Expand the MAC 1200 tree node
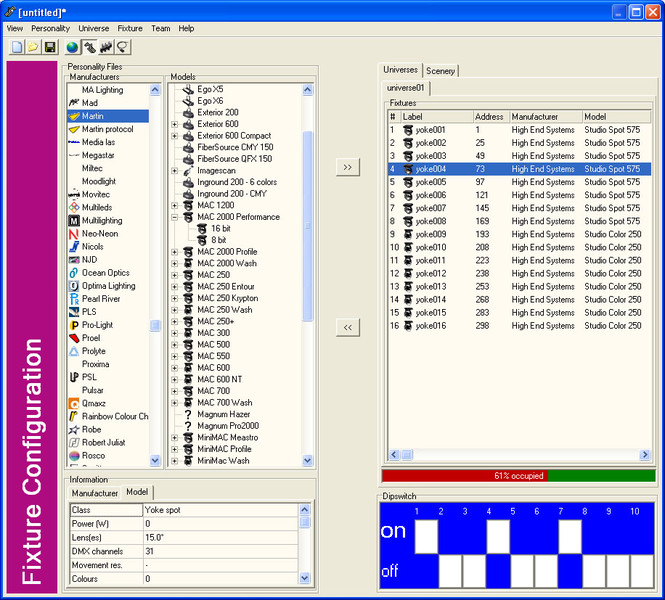 coord(174,205)
